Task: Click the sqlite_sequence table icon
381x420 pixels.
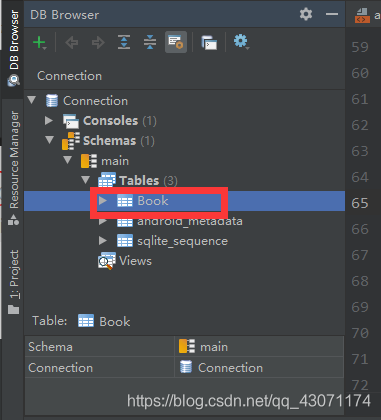Action: pos(125,241)
